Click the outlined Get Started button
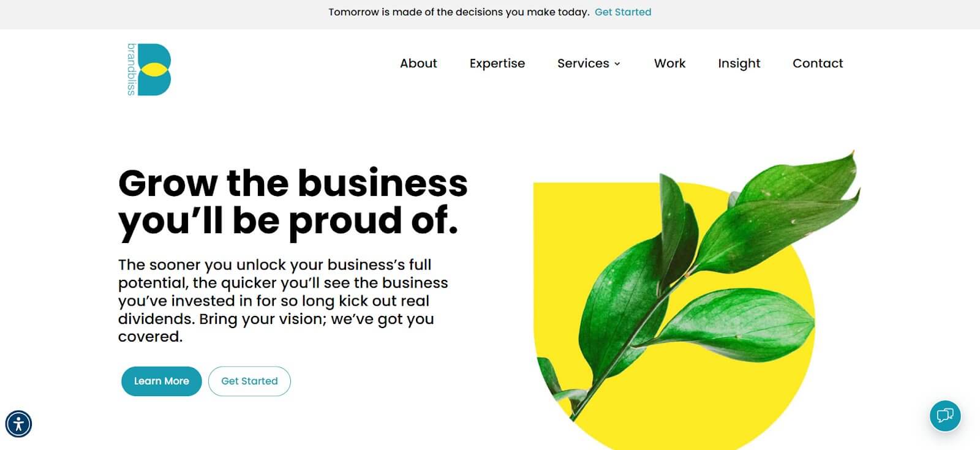 (x=249, y=381)
